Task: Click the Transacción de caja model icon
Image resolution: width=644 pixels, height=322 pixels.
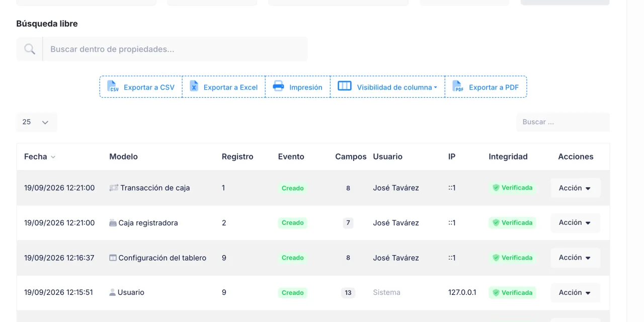Action: [x=114, y=188]
